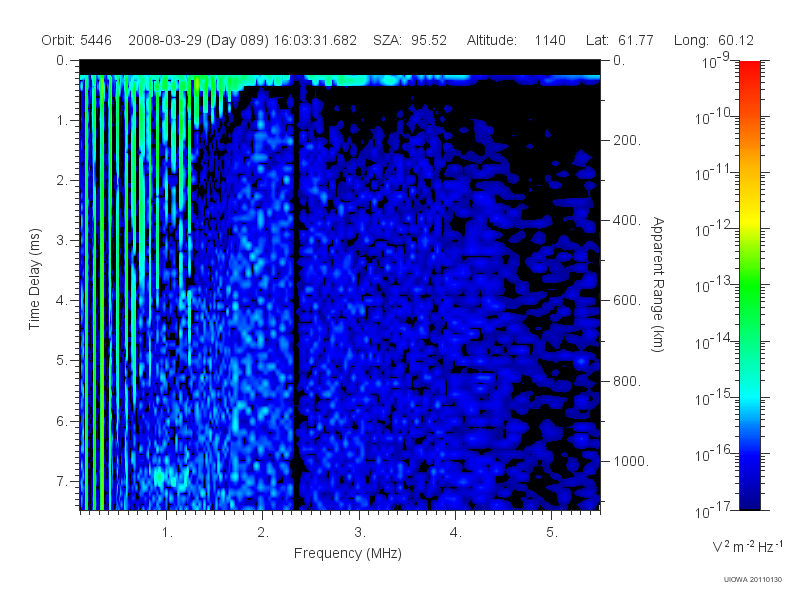
Task: Click the "Frequency (MHz)" axis label
Action: click(x=347, y=553)
